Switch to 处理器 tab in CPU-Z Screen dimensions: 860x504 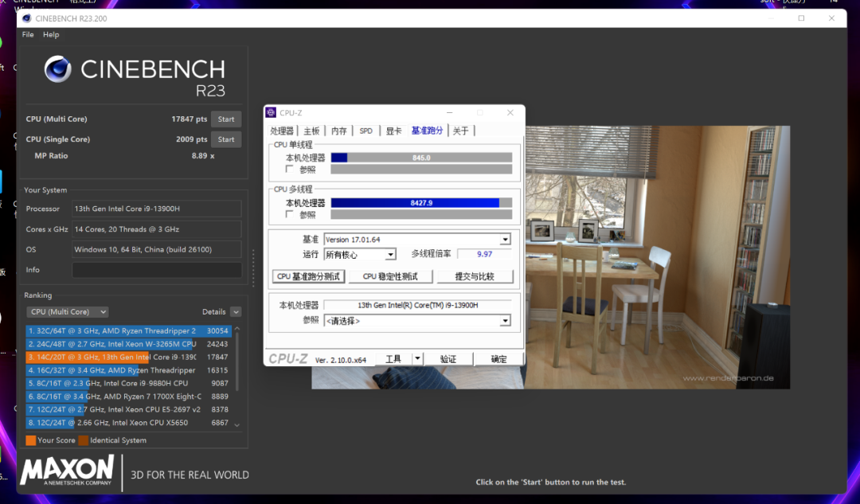[x=282, y=131]
